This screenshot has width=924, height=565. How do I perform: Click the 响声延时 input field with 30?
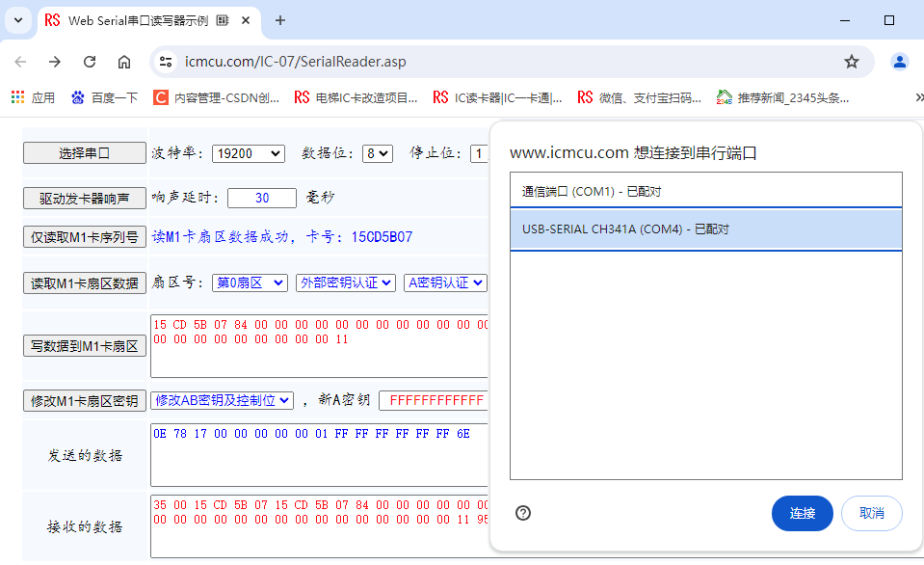click(262, 198)
